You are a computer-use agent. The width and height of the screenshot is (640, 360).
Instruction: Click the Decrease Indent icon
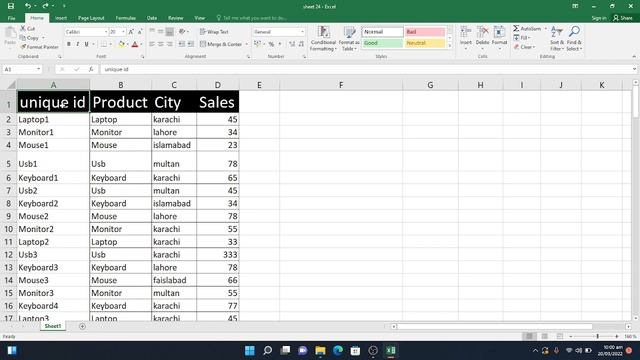tap(182, 44)
